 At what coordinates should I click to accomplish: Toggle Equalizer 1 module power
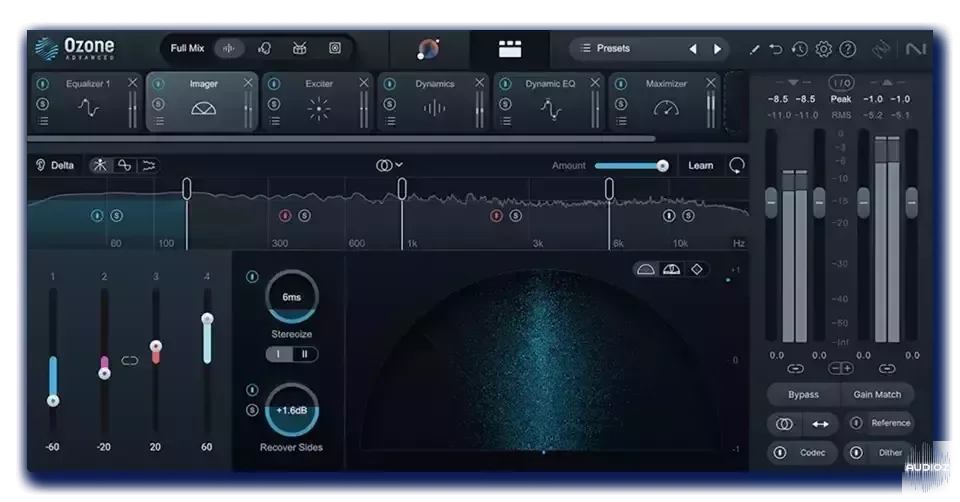coord(43,83)
